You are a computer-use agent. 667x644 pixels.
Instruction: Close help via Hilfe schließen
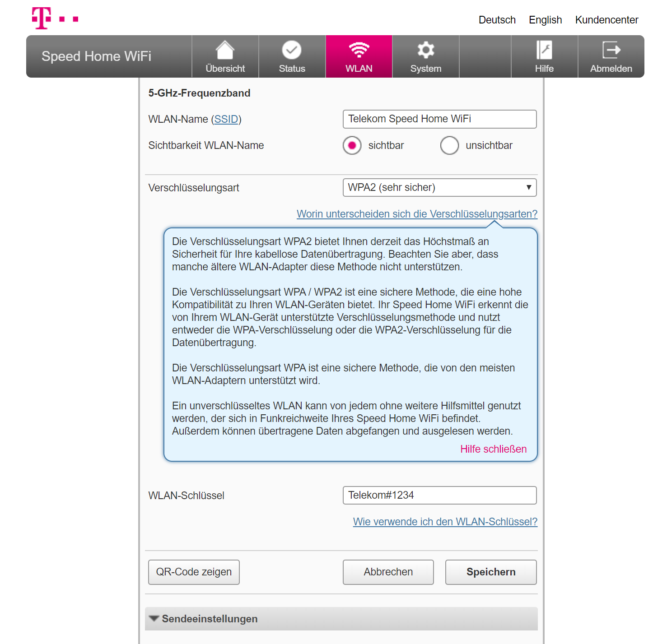pos(493,449)
